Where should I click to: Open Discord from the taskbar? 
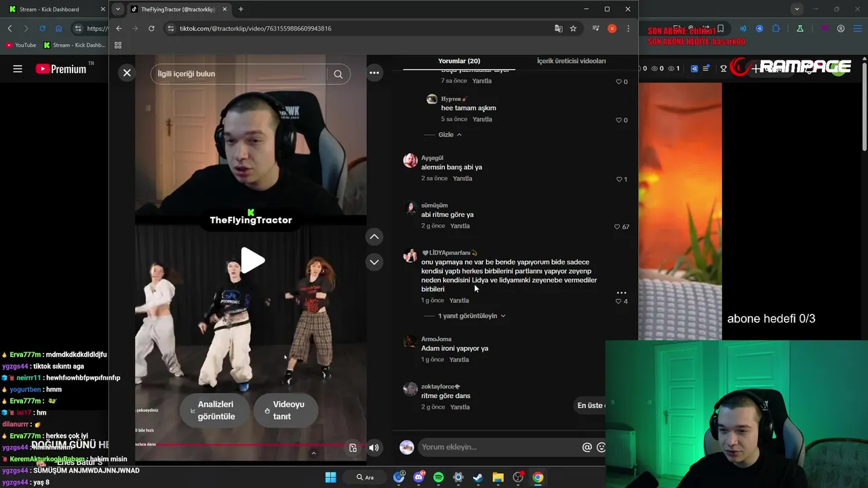418,477
